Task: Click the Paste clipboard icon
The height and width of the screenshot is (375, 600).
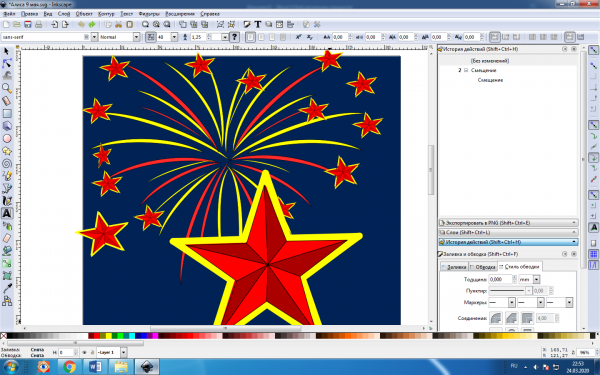Action: tap(129, 24)
